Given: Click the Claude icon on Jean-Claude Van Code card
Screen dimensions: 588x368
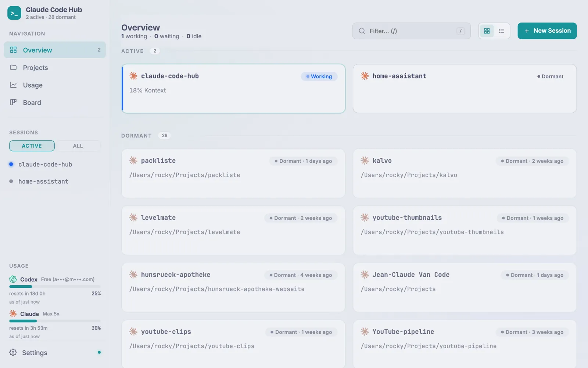Looking at the screenshot, I should pos(365,275).
